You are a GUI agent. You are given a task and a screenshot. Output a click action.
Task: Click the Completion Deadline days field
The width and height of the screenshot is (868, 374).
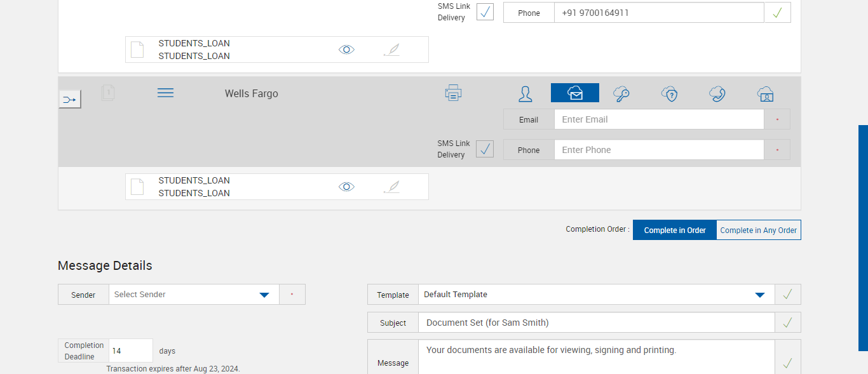coord(130,351)
